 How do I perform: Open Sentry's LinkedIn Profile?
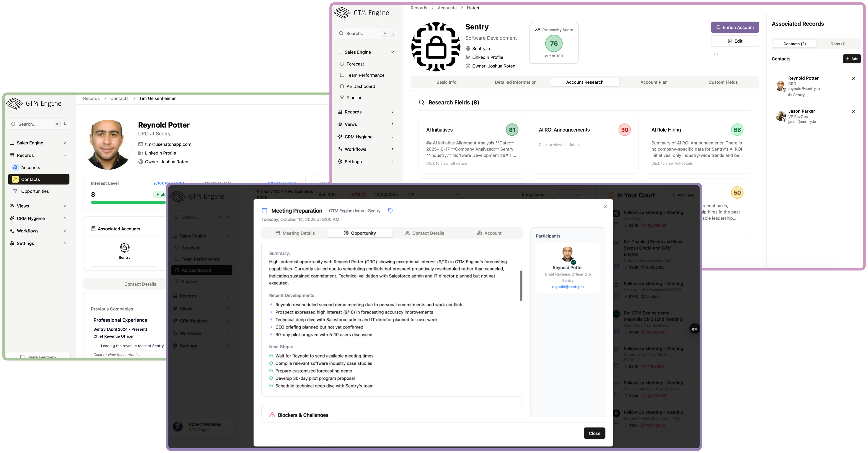point(487,57)
